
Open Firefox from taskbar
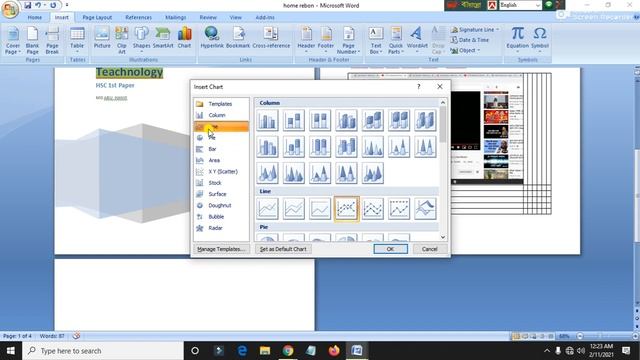click(x=334, y=351)
